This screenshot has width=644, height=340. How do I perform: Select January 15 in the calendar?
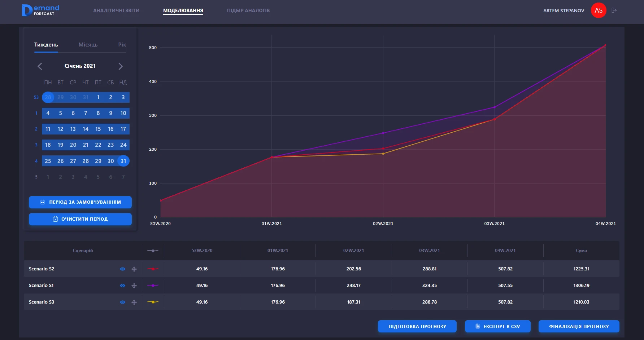(98, 129)
